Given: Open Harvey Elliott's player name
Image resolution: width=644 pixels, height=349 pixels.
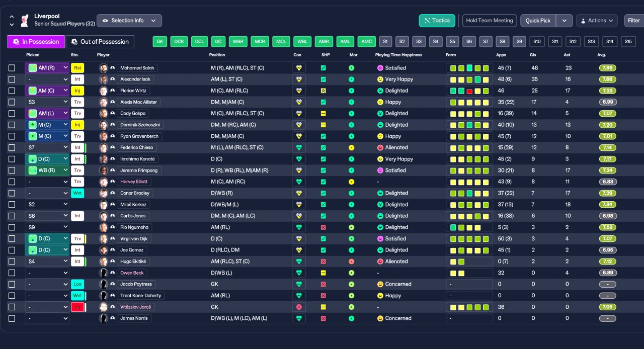Looking at the screenshot, I should click(x=134, y=182).
